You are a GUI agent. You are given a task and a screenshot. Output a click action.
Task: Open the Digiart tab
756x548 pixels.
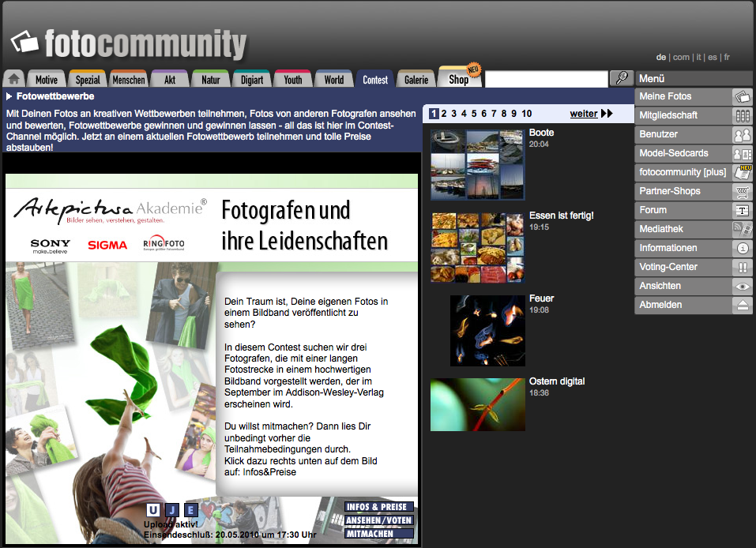click(x=252, y=80)
